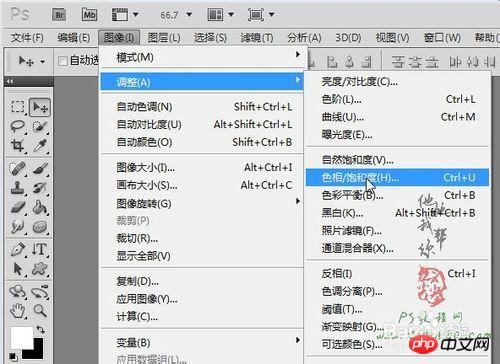The height and width of the screenshot is (364, 500).
Task: Choose 自动色调(N) menu entry
Action: 202,107
